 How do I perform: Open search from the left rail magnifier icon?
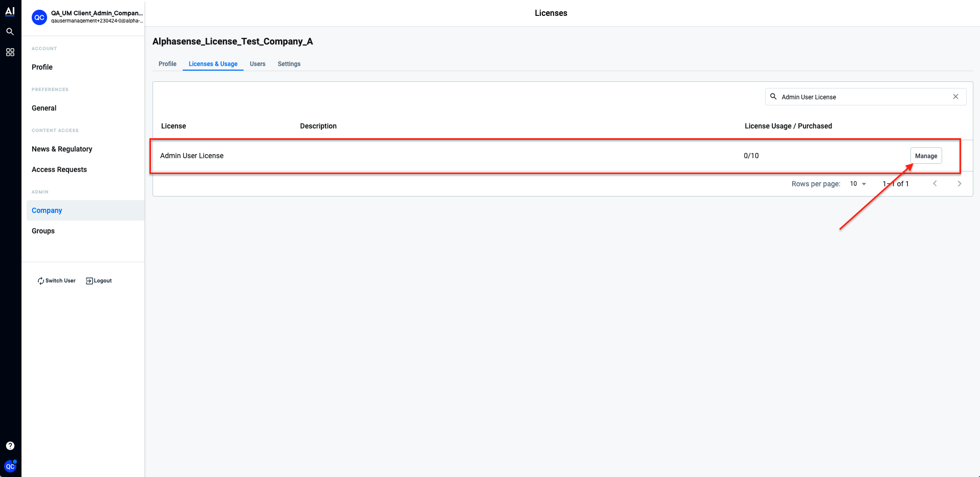point(10,32)
